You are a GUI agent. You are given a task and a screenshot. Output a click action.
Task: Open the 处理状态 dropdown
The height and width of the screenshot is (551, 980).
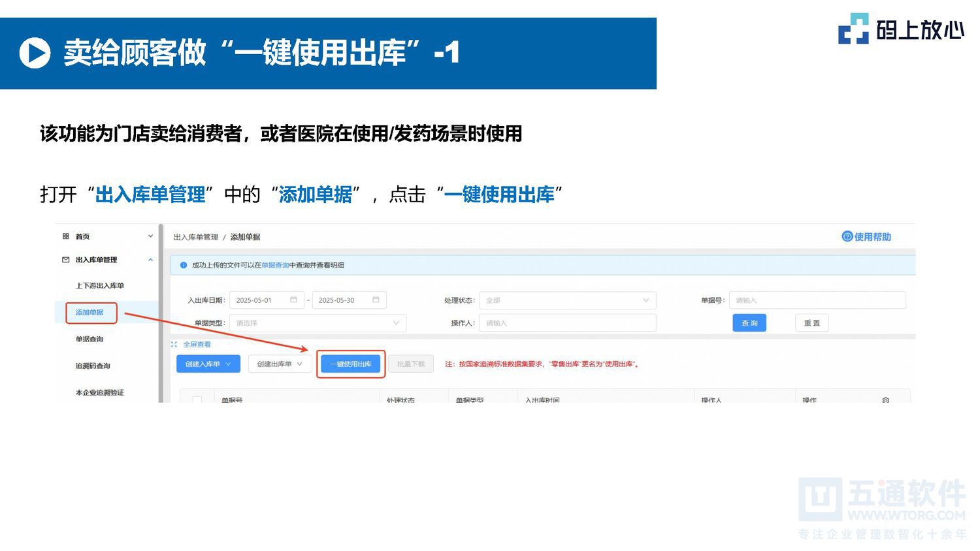pyautogui.click(x=567, y=300)
